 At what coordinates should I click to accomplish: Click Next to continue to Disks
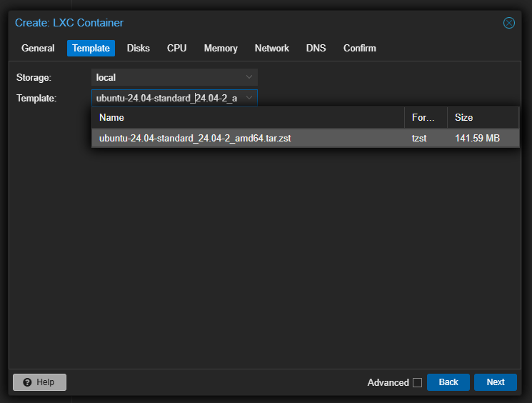pyautogui.click(x=496, y=382)
